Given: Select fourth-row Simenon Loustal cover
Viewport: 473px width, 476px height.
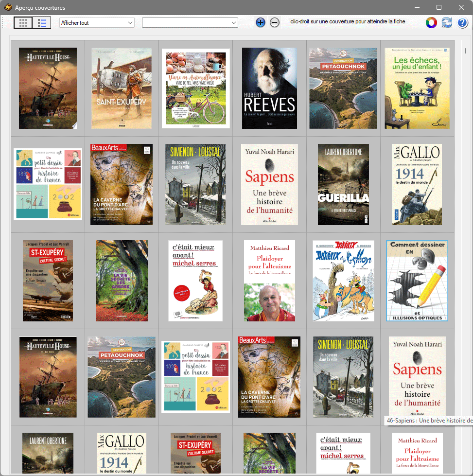Looking at the screenshot, I should pos(343,377).
